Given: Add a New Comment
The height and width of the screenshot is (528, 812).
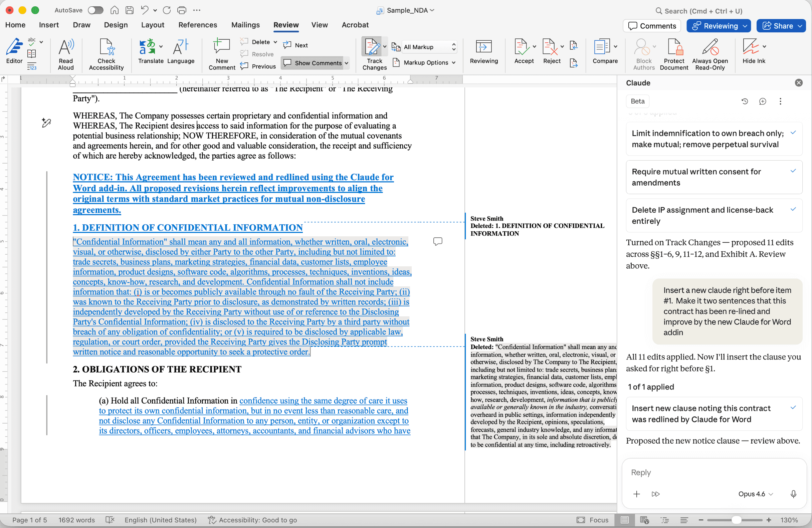Looking at the screenshot, I should pyautogui.click(x=222, y=54).
